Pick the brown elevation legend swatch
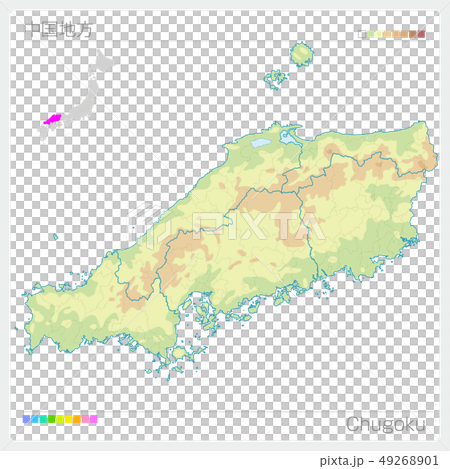 pyautogui.click(x=413, y=34)
